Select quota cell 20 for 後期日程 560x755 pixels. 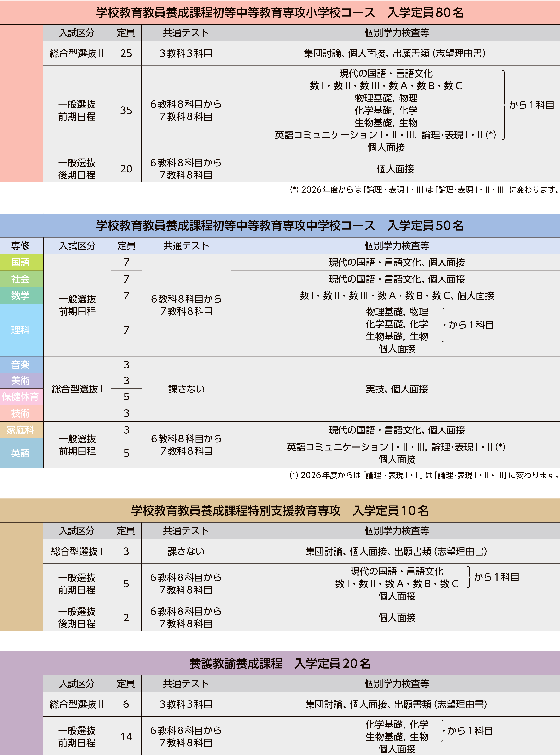point(126,169)
